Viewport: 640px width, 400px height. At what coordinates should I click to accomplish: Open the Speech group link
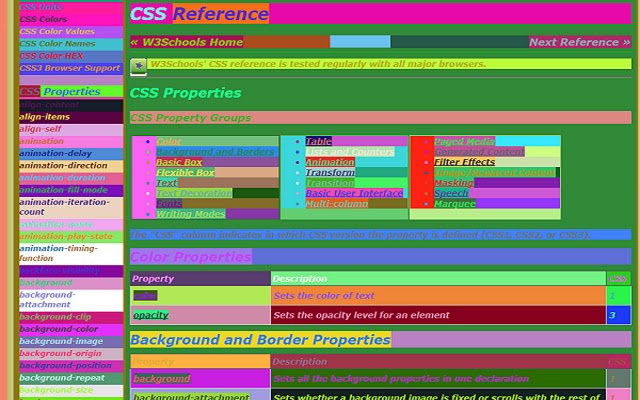coord(451,193)
